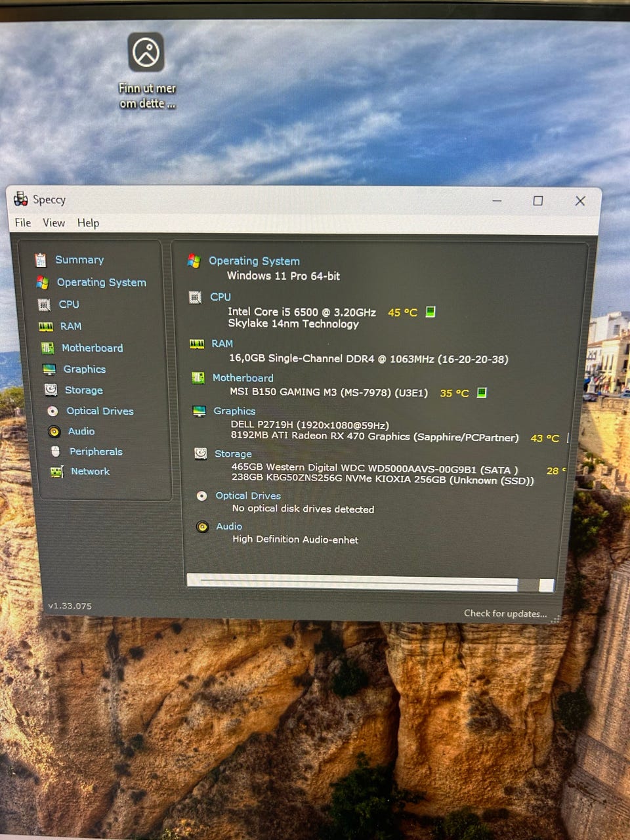630x840 pixels.
Task: Click the Audio speaker icon in sidebar
Action: pyautogui.click(x=54, y=431)
